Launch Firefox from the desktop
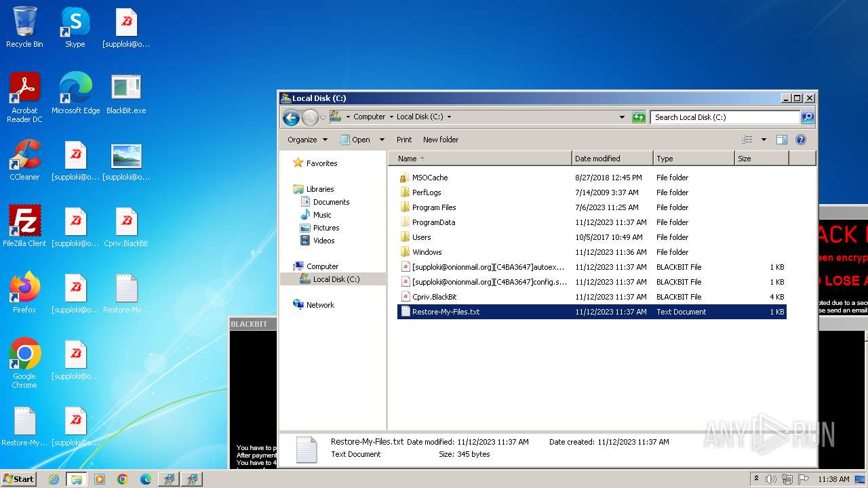 click(x=24, y=293)
